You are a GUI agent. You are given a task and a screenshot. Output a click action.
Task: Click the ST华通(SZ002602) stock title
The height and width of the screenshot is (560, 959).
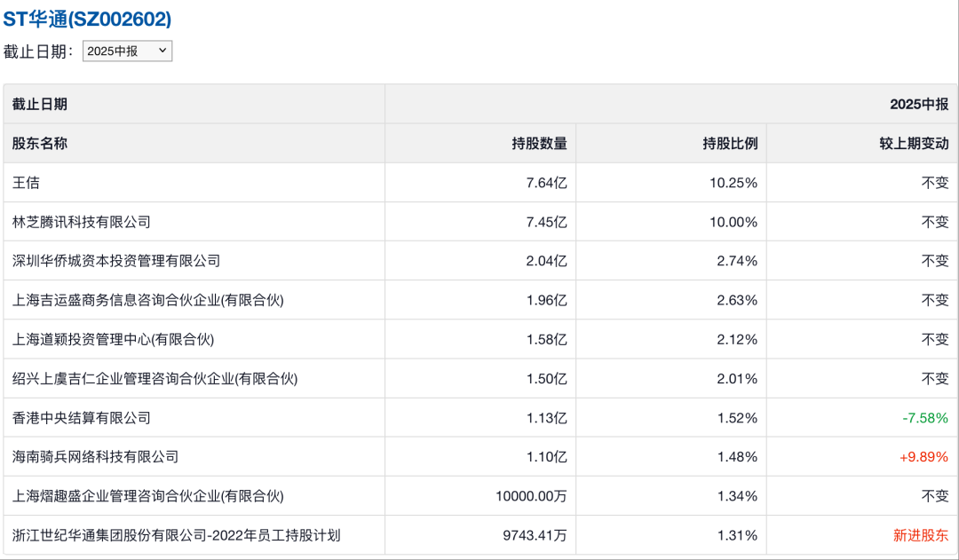coord(87,20)
